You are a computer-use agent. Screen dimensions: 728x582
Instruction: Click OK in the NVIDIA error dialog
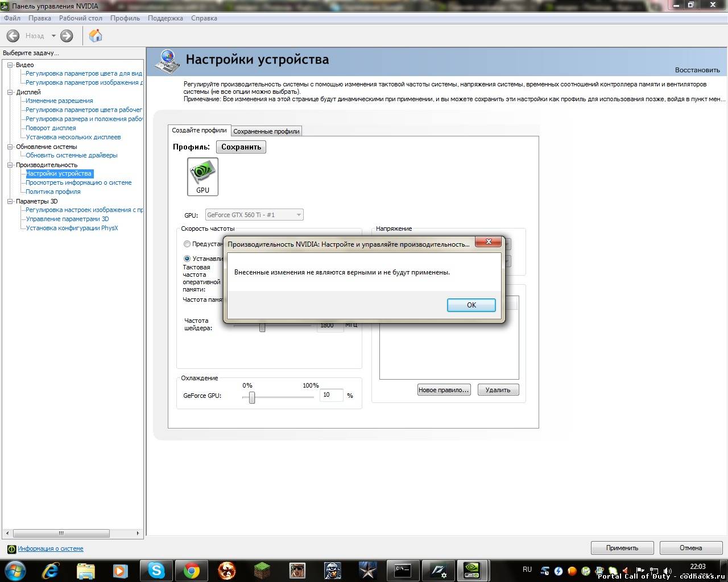coord(471,305)
